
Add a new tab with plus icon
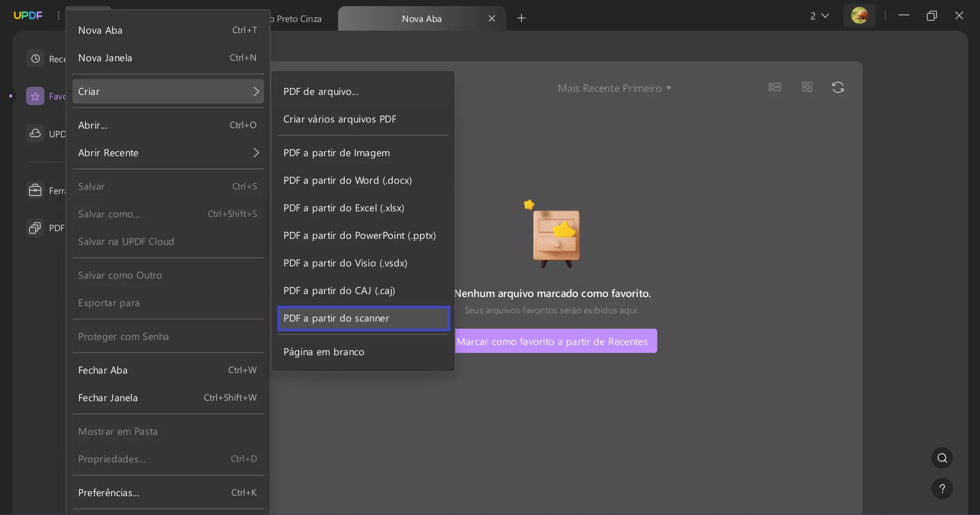tap(521, 18)
